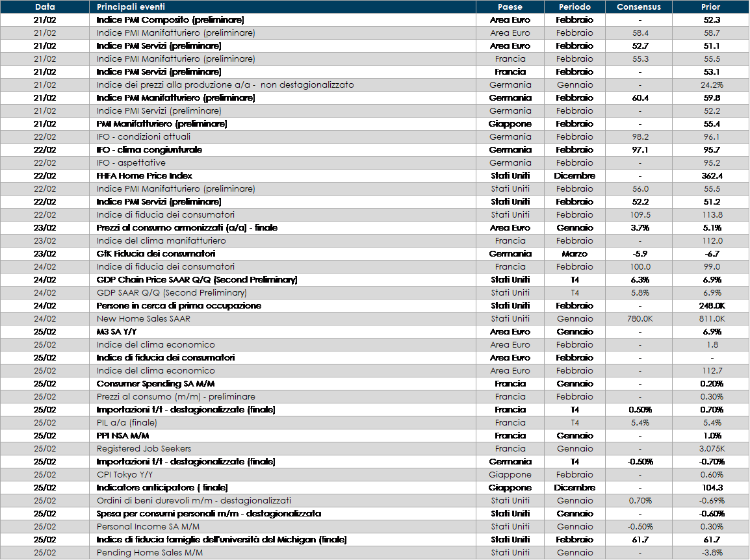Select the "CPI Tokyo Y/Y" event cell
Screen dimensions: 750x560
click(126, 475)
